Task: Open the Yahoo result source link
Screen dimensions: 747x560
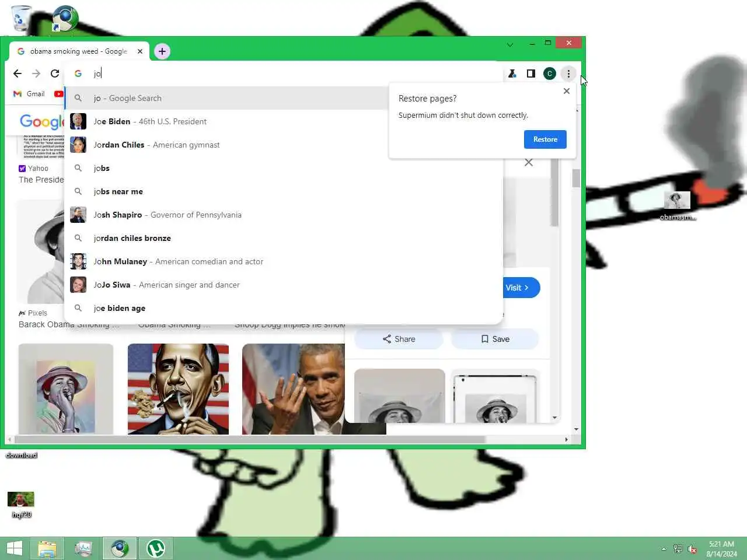Action: (34, 169)
